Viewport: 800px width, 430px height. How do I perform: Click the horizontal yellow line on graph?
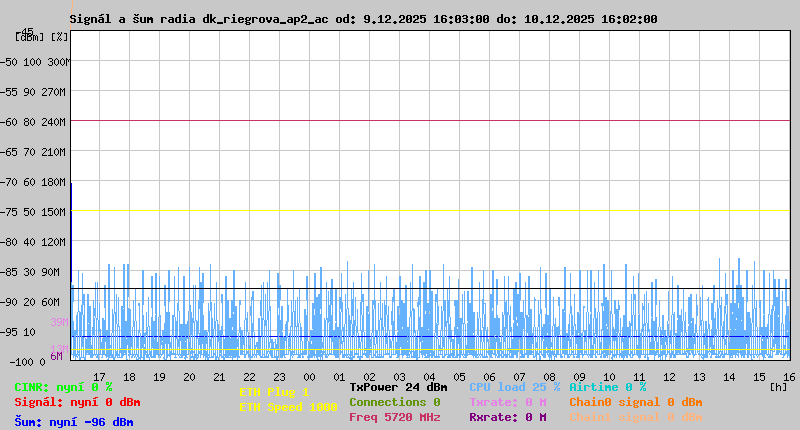pyautogui.click(x=430, y=210)
